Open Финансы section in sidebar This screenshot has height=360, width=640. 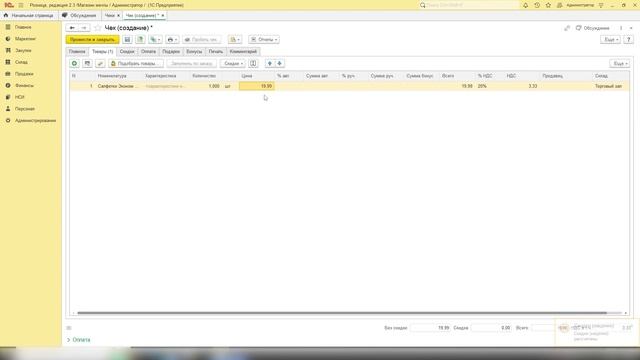tap(24, 86)
